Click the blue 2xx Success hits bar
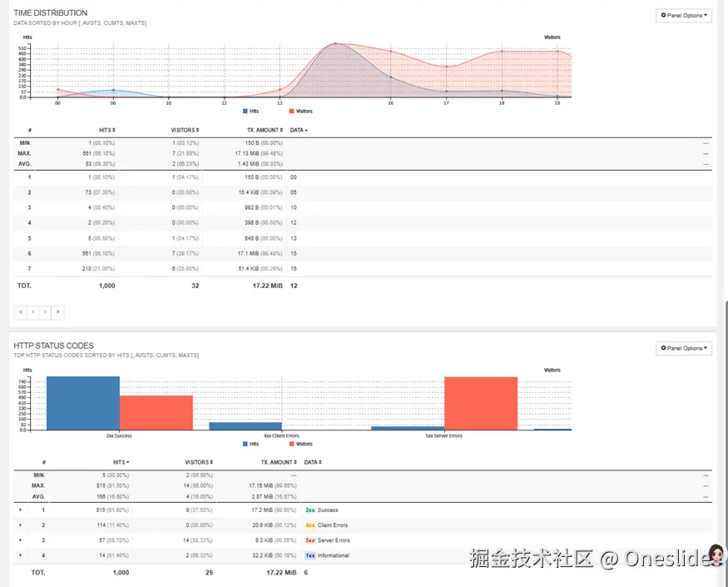The height and width of the screenshot is (587, 728). tap(83, 403)
